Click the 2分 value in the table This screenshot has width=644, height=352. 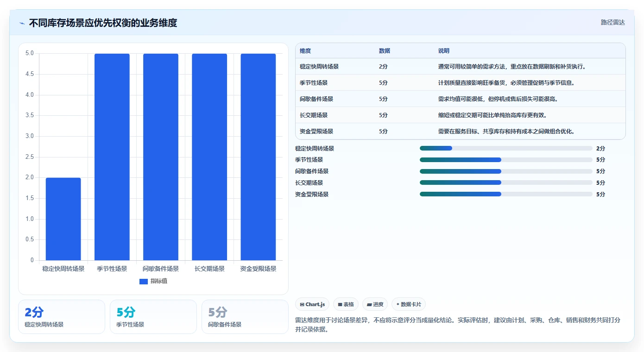coord(383,67)
